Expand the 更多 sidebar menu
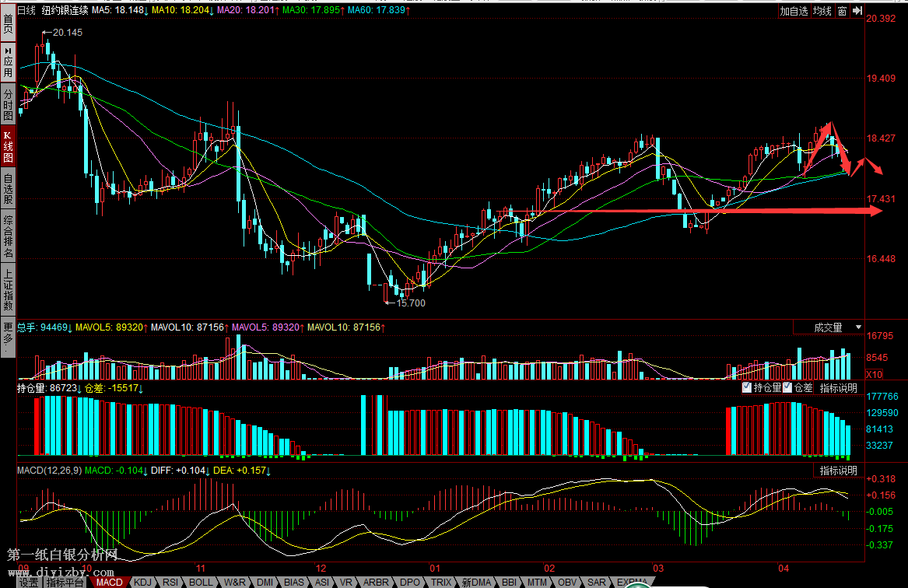908x588 pixels. pos(8,338)
